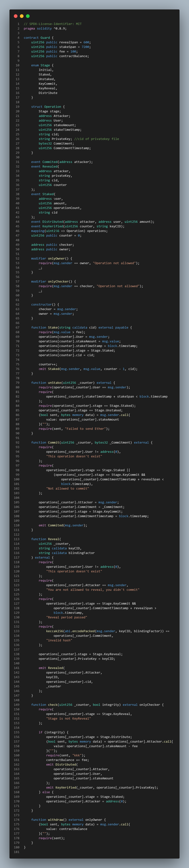Select 'uint256 operationCount,' parameter line
The height and width of the screenshot is (868, 189).
tap(60, 208)
